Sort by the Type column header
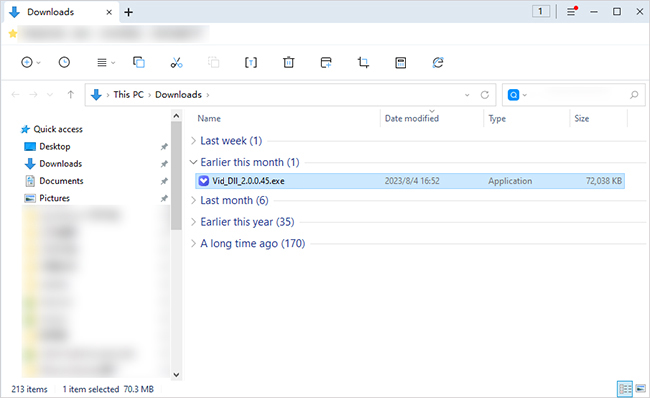Screen dimensions: 650x398 coord(497,119)
